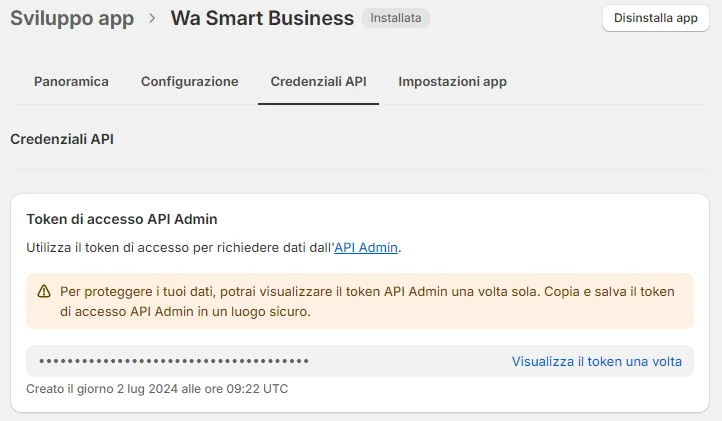Open the Impostazioni app tab
The height and width of the screenshot is (421, 722).
(x=452, y=82)
